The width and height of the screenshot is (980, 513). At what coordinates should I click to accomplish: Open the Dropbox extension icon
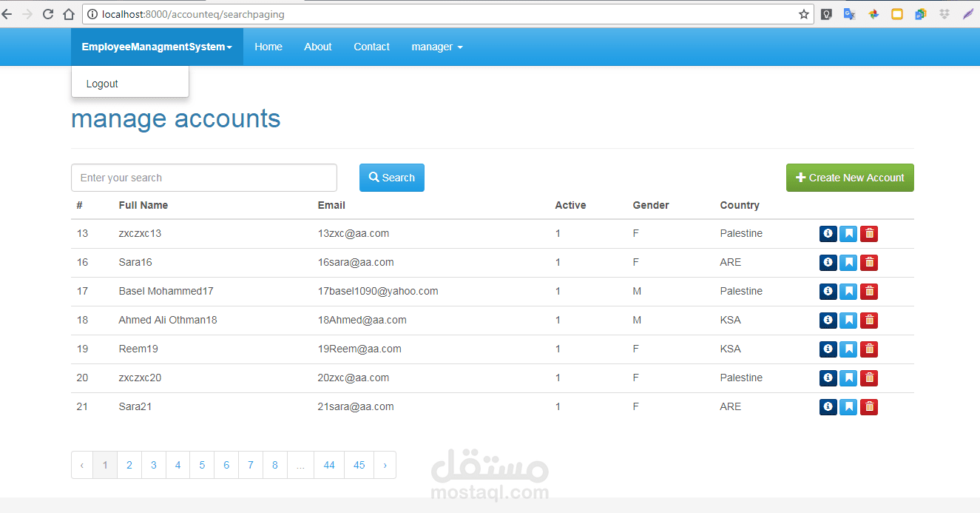pos(944,14)
